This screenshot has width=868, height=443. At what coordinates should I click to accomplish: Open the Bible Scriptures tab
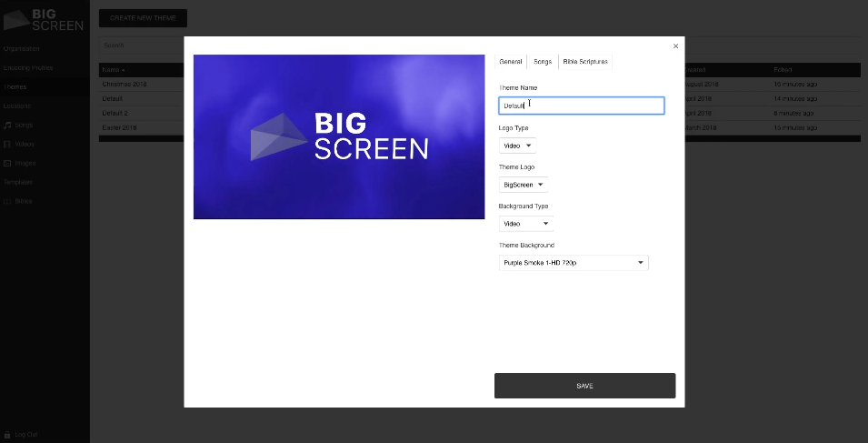[585, 62]
